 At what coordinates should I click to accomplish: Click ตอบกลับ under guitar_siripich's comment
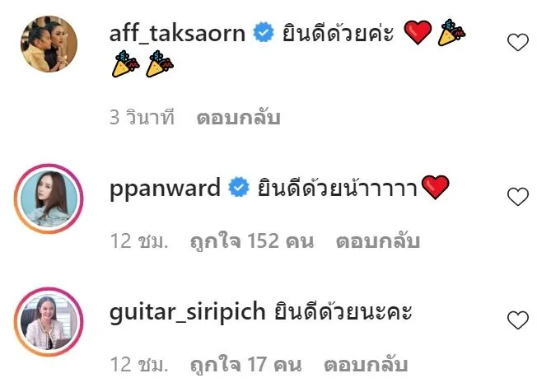366,365
